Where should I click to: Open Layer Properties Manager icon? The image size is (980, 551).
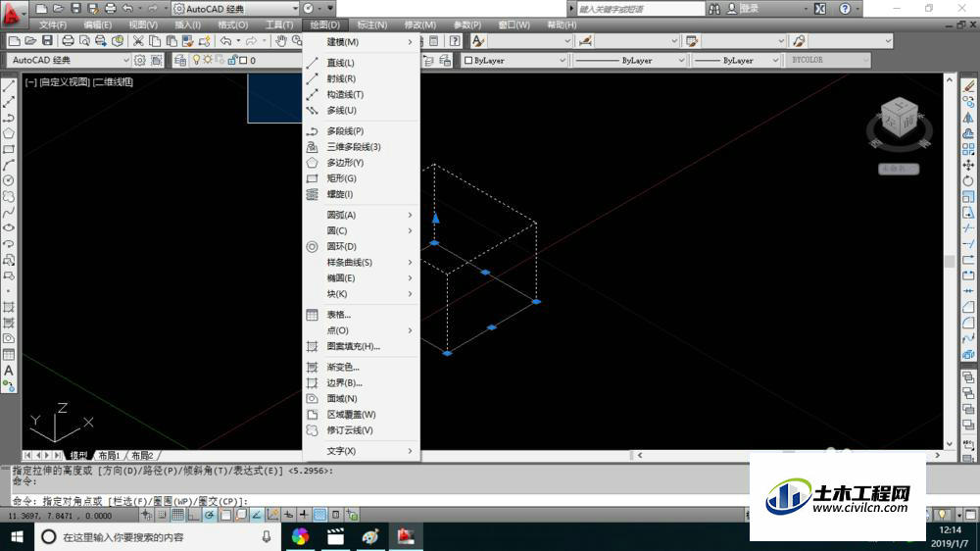pos(180,61)
